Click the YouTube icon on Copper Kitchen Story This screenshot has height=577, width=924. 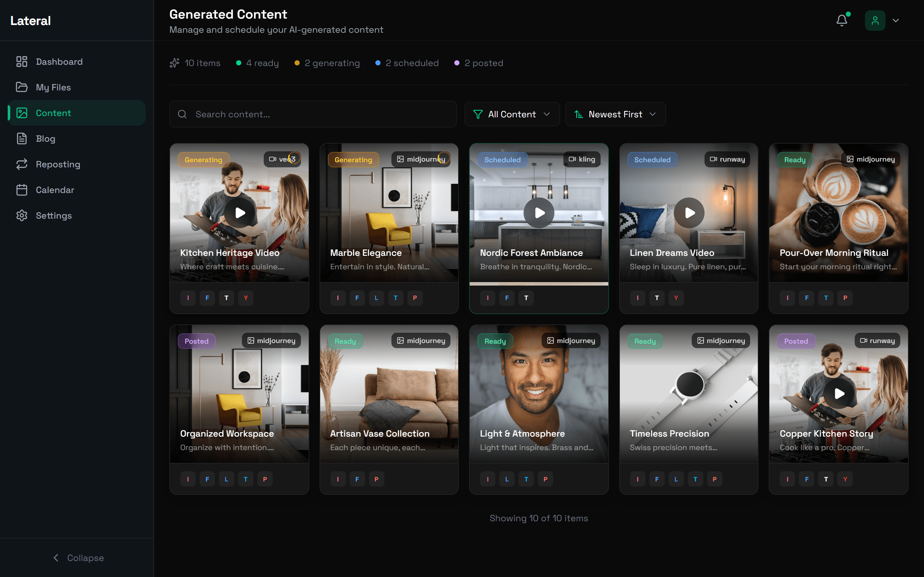845,479
